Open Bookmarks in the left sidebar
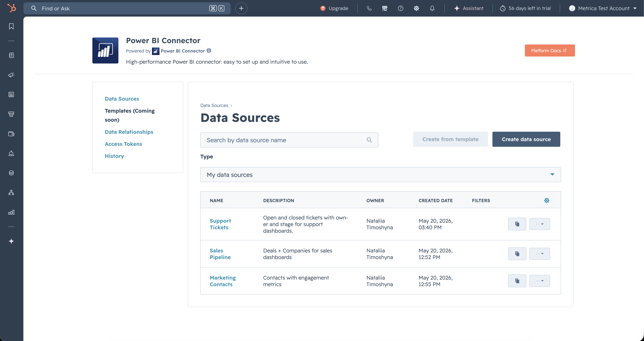 pyautogui.click(x=11, y=26)
